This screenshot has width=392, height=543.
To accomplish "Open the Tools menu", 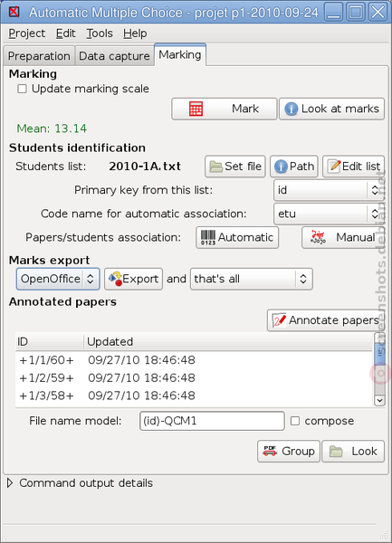I will [x=100, y=33].
